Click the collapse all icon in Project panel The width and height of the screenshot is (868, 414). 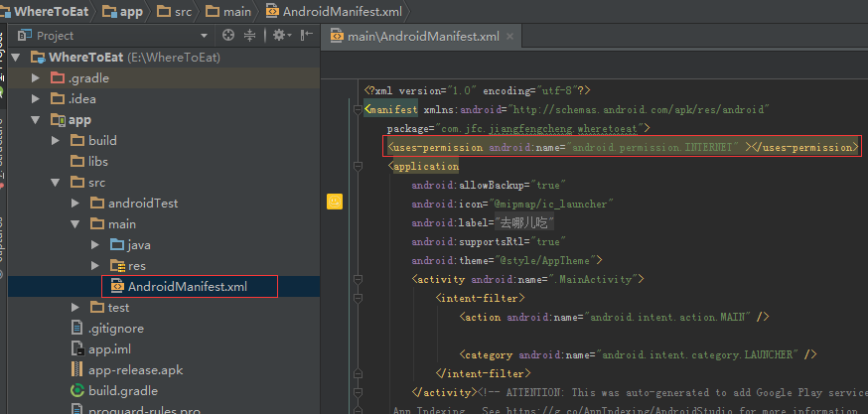250,36
